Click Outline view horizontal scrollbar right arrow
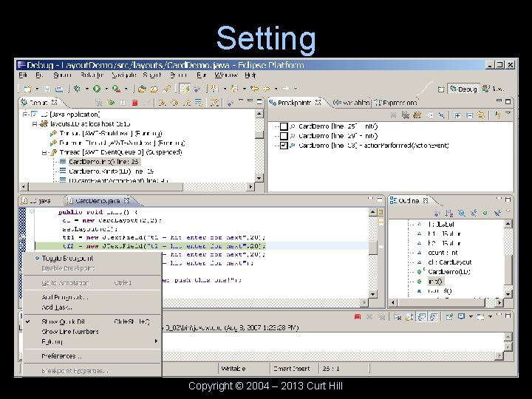This screenshot has height=399, width=532. (499, 302)
